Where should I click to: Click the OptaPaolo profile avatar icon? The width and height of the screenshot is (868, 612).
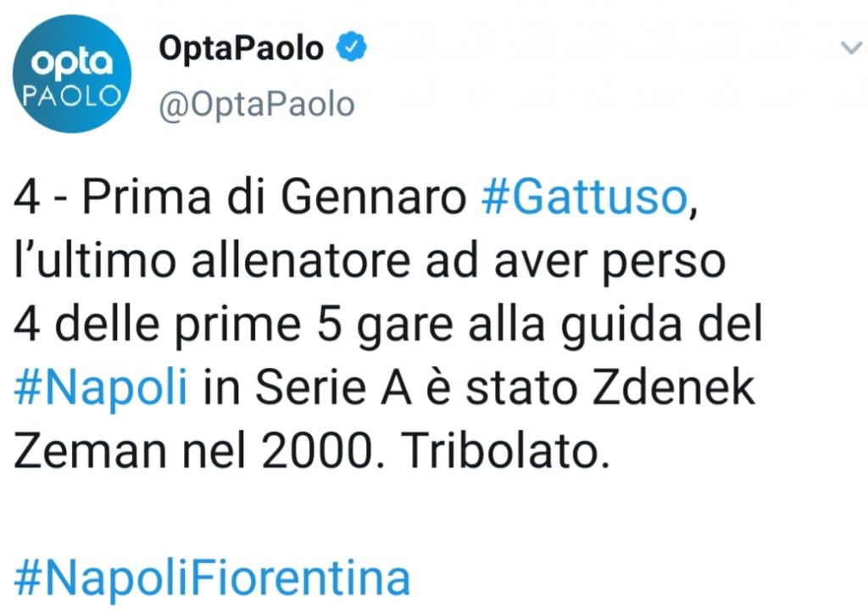click(x=72, y=72)
